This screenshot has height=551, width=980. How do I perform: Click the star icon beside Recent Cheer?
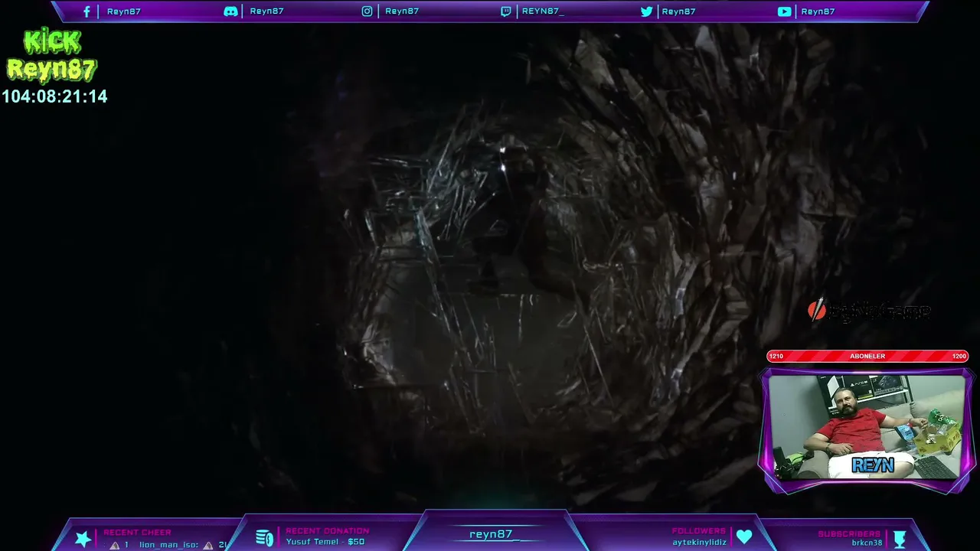pyautogui.click(x=83, y=539)
